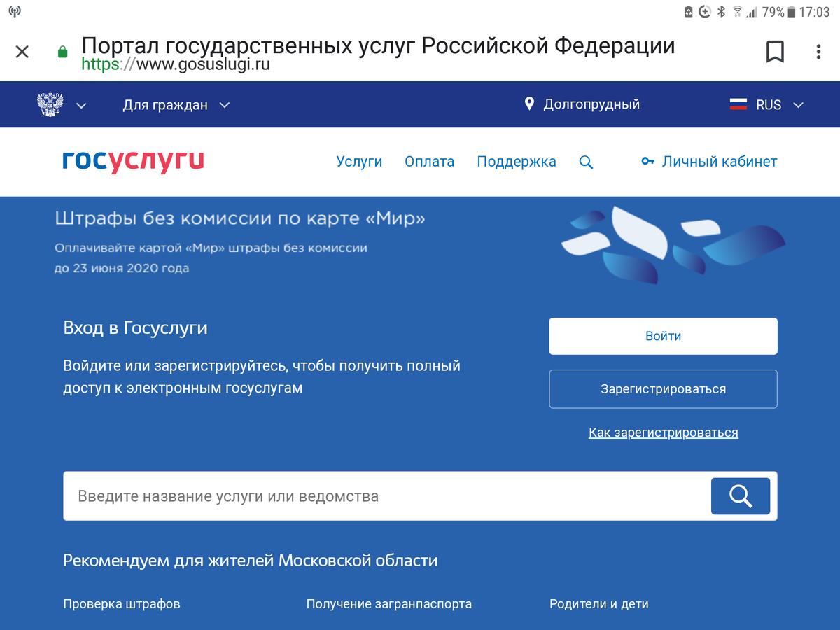Tap the battery icon in status bar
840x630 pixels.
792,12
